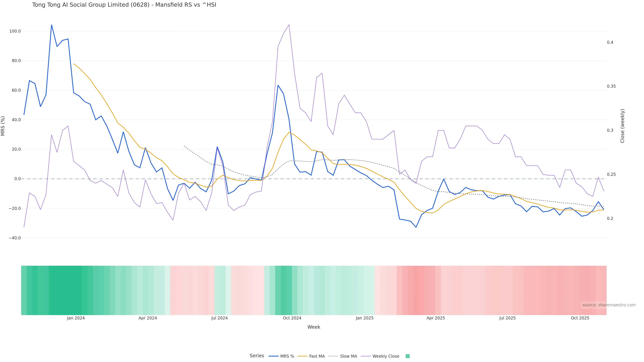Click the 0.4 Close axis tick
Viewport: 644px width, 362px height.
[x=610, y=42]
